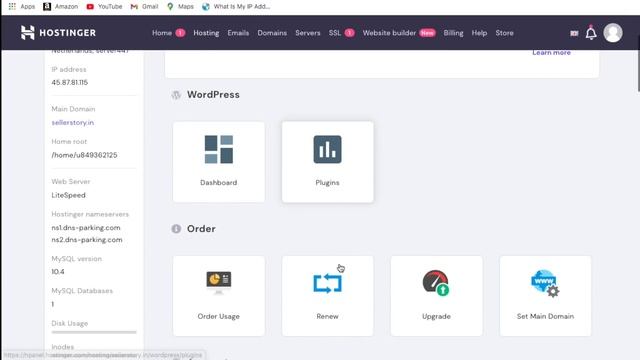640x360 pixels.
Task: Open the WordPress Dashboard card
Action: [x=219, y=162]
